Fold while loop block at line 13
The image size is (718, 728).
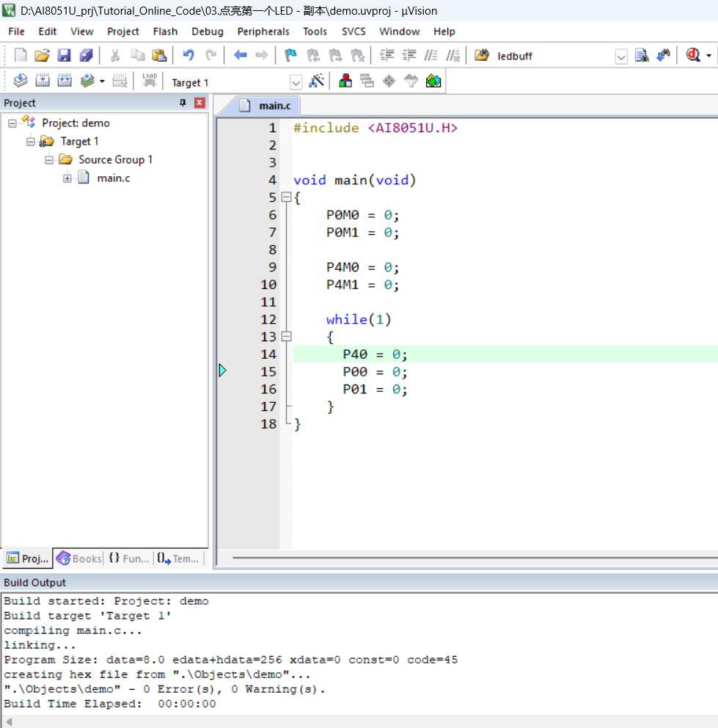[x=286, y=337]
